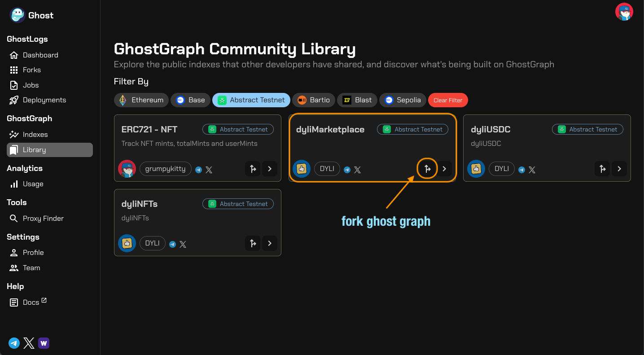The image size is (644, 355).
Task: Expand the ERC721 - NFT card chevron
Action: point(269,169)
